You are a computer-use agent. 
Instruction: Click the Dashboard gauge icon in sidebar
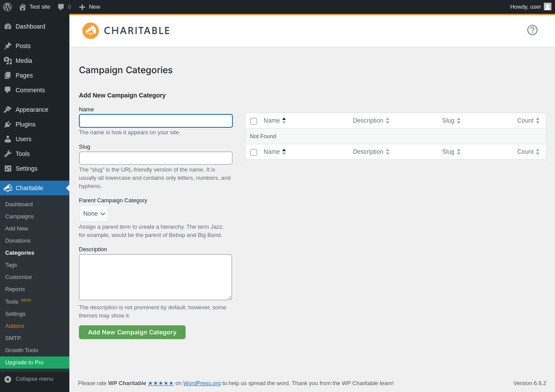[8, 26]
